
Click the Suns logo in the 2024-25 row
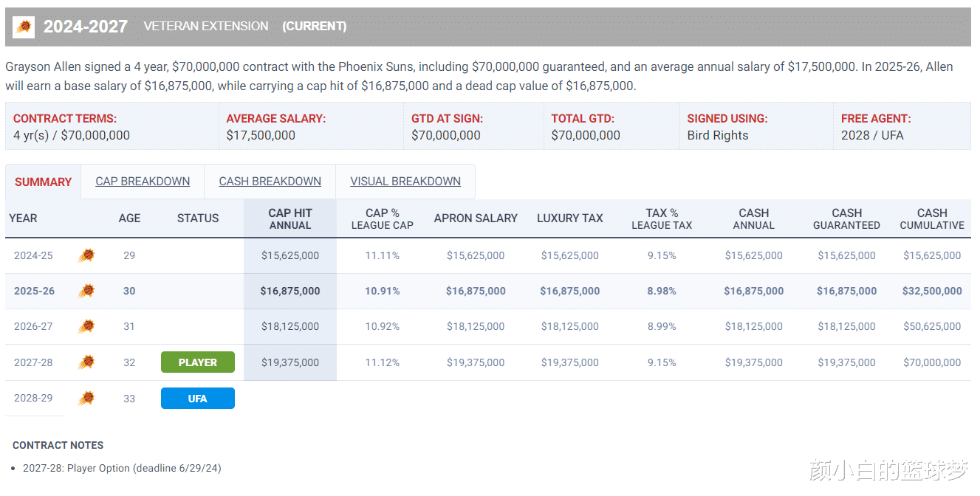86,255
